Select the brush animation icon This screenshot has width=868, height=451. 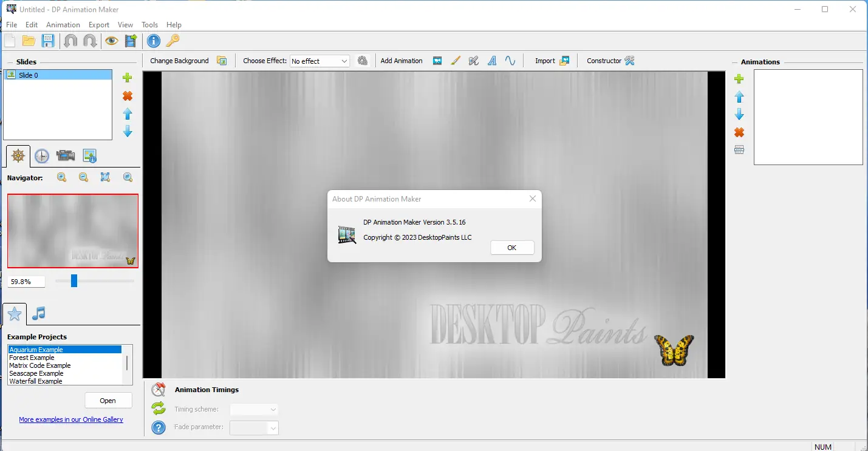[456, 61]
